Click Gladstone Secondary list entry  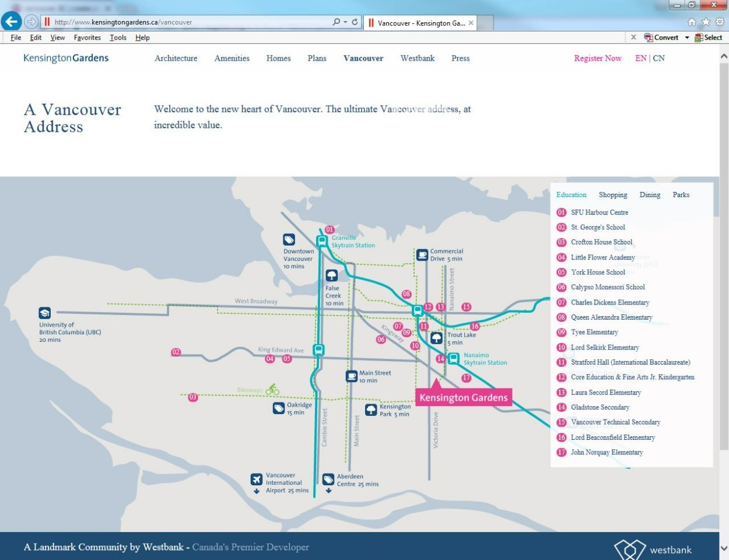pos(600,407)
